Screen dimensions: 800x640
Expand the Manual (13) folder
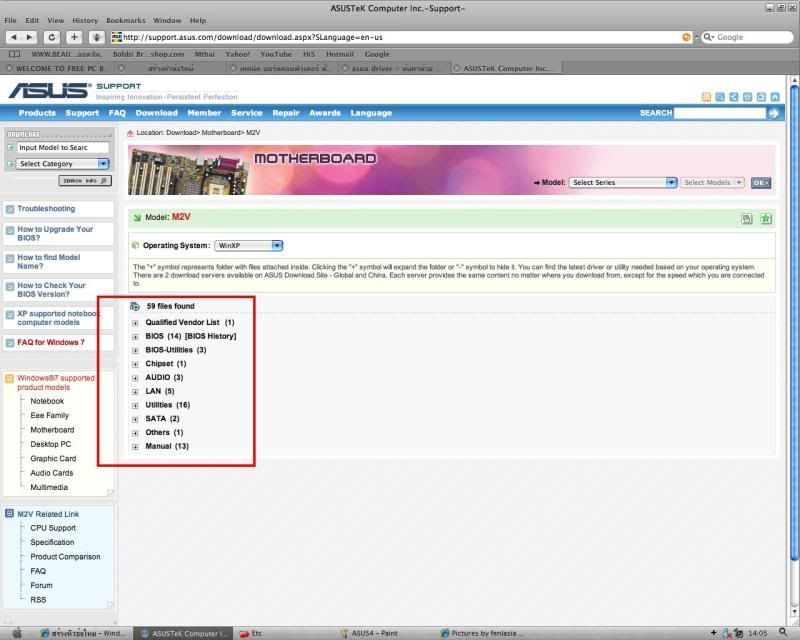point(135,447)
